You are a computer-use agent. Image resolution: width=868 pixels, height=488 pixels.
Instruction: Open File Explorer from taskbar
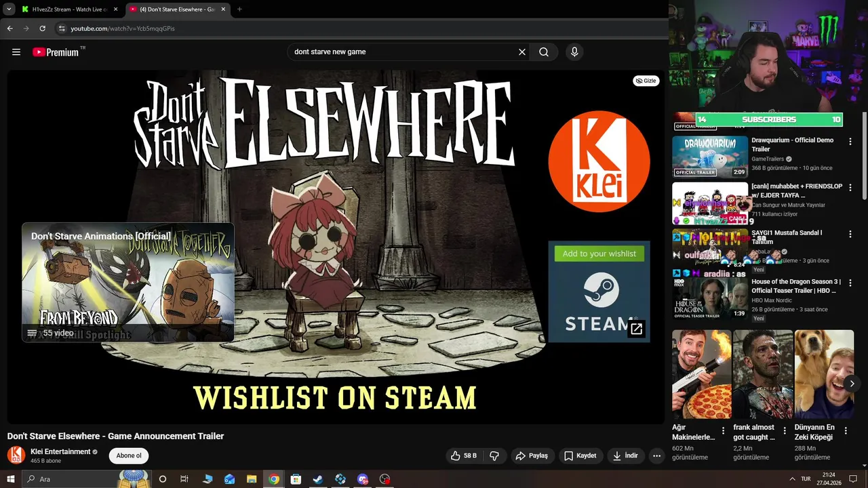[x=252, y=479]
